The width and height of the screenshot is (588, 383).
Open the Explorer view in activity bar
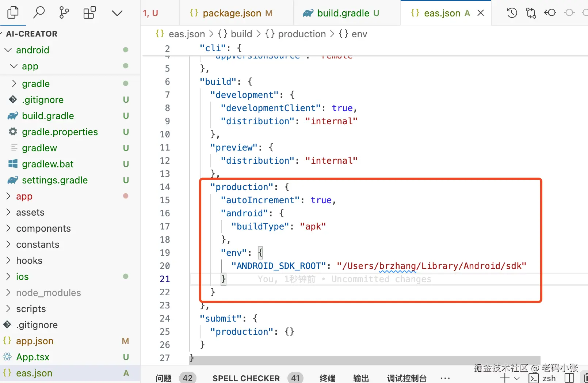[13, 13]
